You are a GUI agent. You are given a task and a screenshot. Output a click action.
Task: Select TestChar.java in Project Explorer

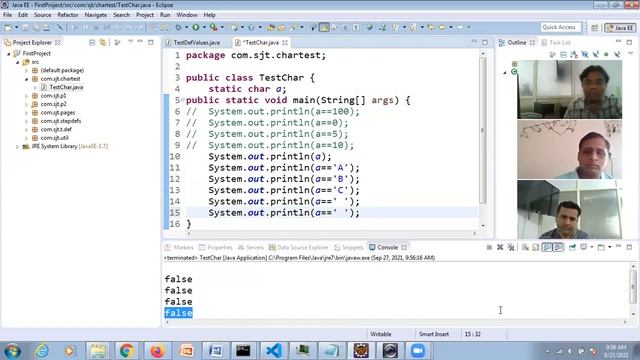point(66,87)
